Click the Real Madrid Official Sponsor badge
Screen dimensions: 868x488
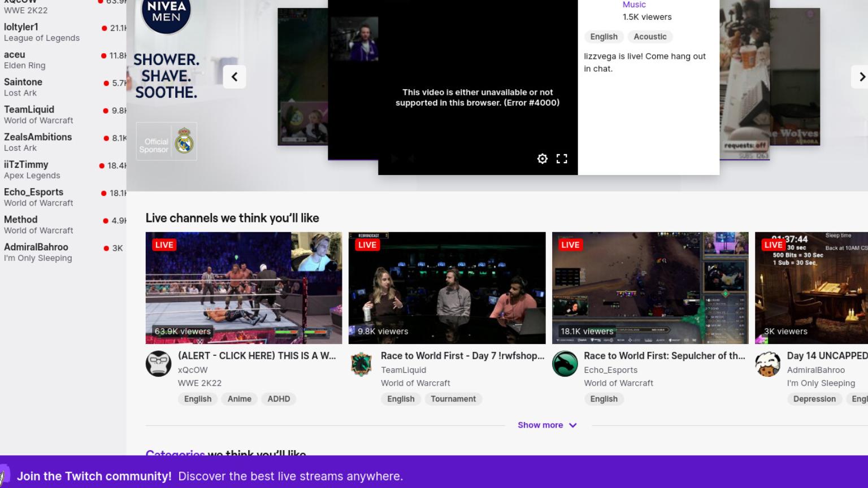pyautogui.click(x=166, y=141)
